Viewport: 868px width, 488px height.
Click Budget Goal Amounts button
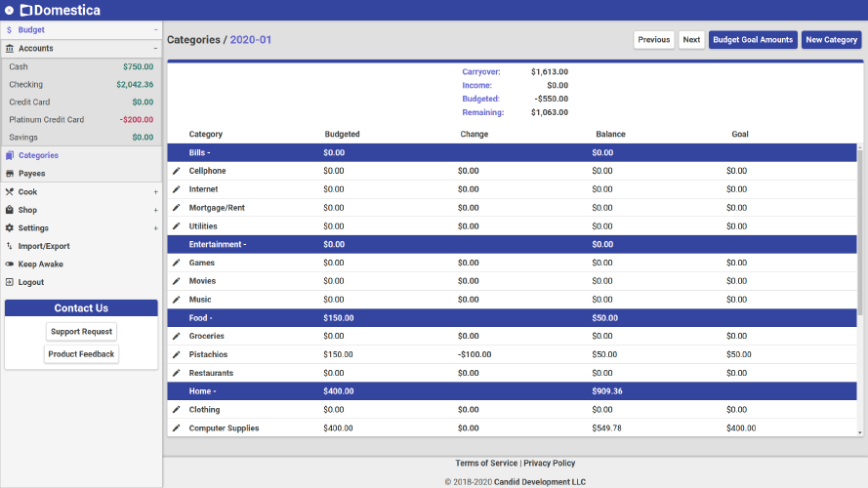753,40
